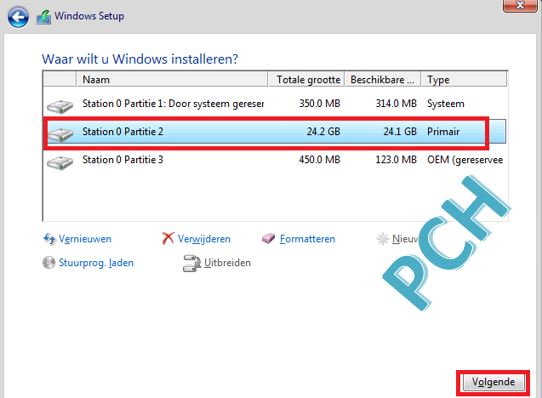Close the Windows Setup window
Viewport: 542px width, 398px height.
pyautogui.click(x=520, y=6)
